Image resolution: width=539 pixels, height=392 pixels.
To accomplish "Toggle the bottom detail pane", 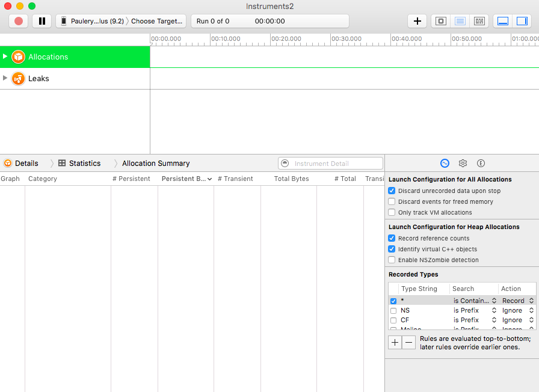I will tap(503, 21).
